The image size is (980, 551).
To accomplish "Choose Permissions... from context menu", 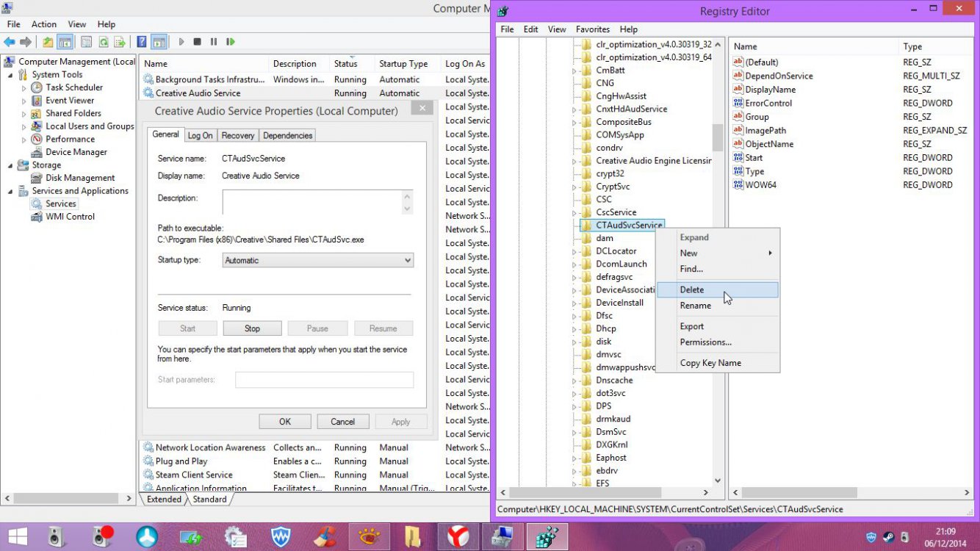I will pos(717,342).
